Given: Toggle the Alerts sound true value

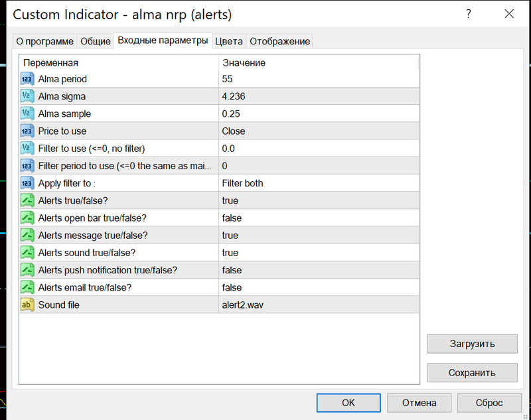Looking at the screenshot, I should click(x=230, y=253).
